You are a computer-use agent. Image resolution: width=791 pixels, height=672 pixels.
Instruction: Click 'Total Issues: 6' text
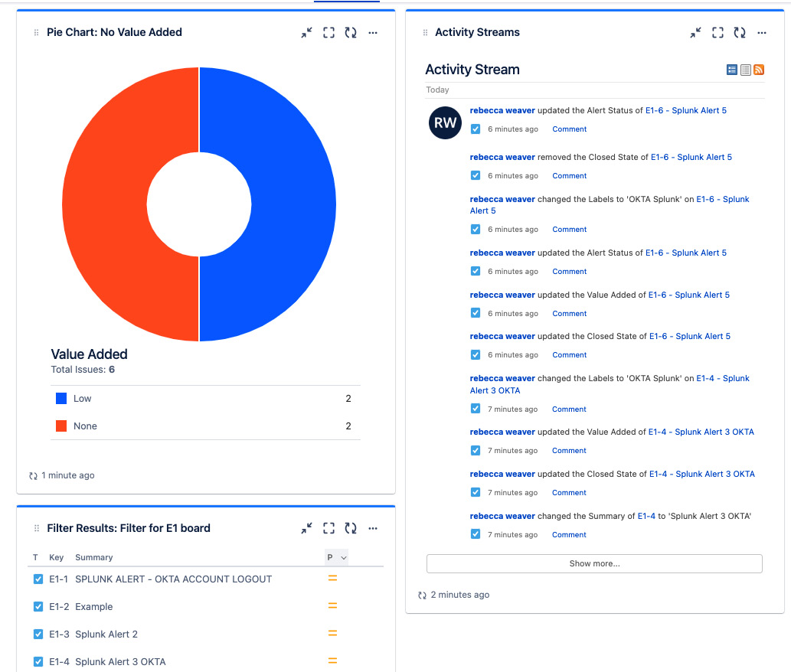(83, 370)
